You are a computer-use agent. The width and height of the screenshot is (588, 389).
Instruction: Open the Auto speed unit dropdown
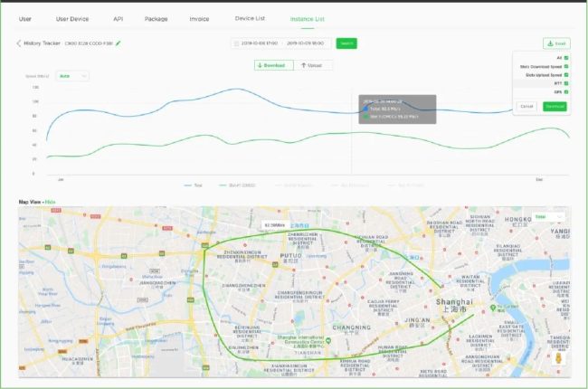point(72,76)
